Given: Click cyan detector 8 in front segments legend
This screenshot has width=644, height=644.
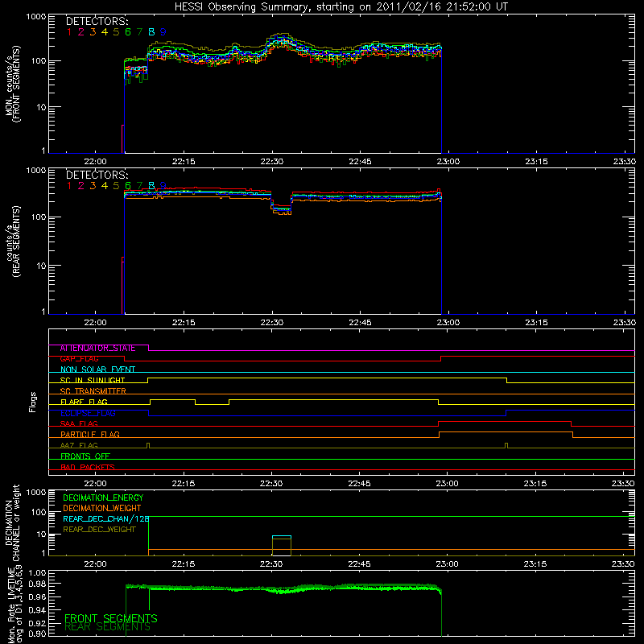Looking at the screenshot, I should click(151, 31).
